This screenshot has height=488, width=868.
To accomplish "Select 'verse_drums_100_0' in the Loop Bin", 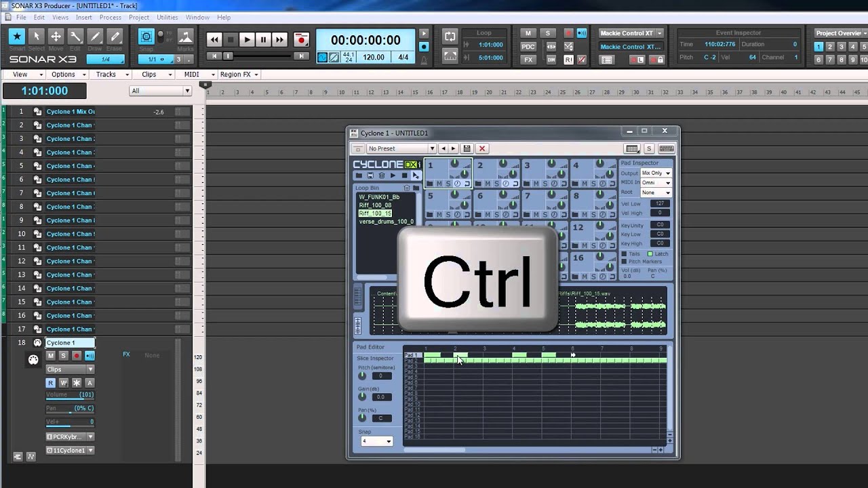I will pyautogui.click(x=386, y=222).
